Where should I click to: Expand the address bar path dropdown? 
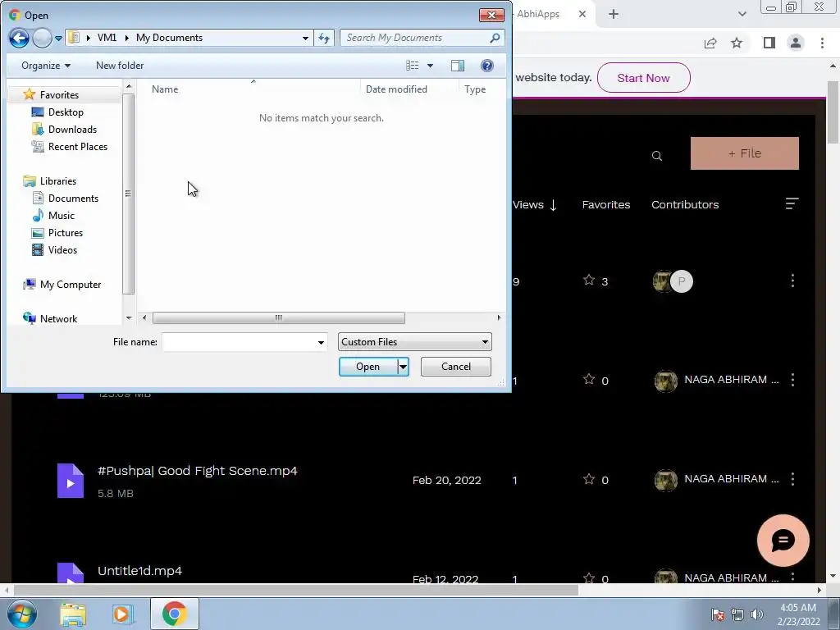305,38
